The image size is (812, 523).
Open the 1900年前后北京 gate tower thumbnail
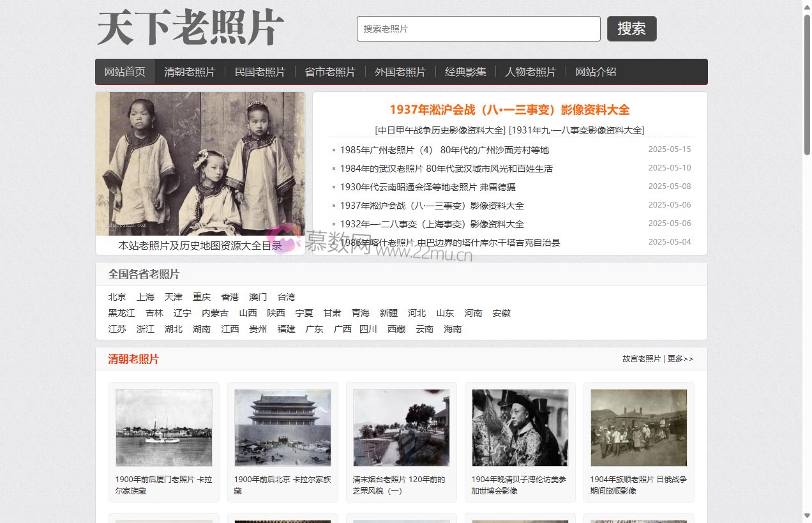(282, 427)
